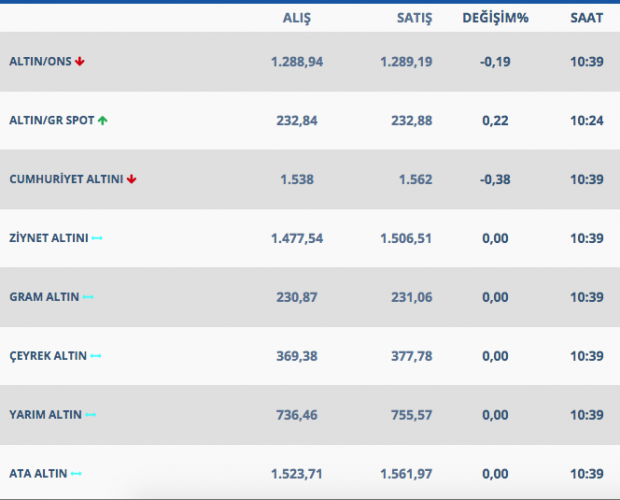Select the GRAM ALTIN label
Viewport: 620px width, 500px height.
(44, 297)
